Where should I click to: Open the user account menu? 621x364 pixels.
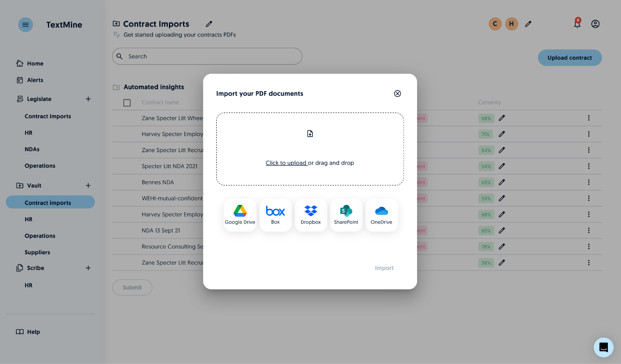(595, 24)
